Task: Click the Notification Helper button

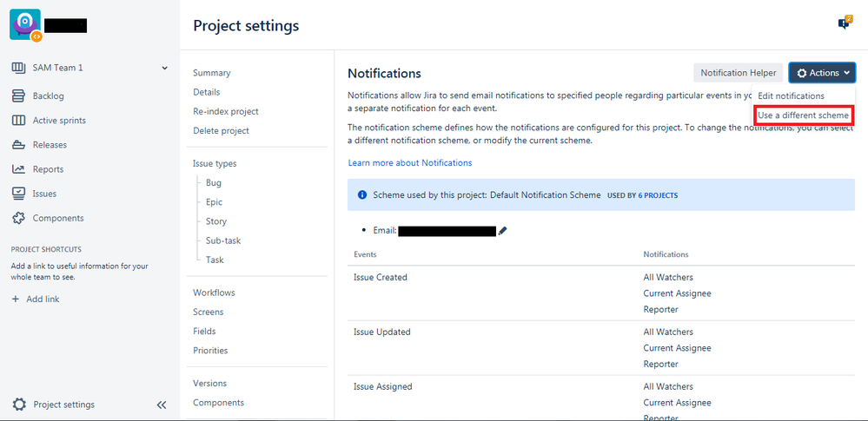Action: pyautogui.click(x=739, y=73)
